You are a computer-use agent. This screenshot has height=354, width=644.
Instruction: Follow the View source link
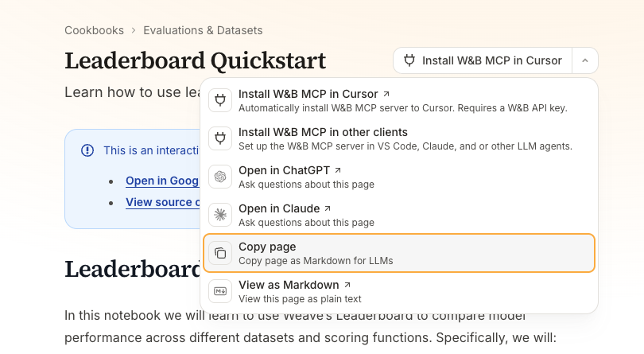(x=163, y=202)
